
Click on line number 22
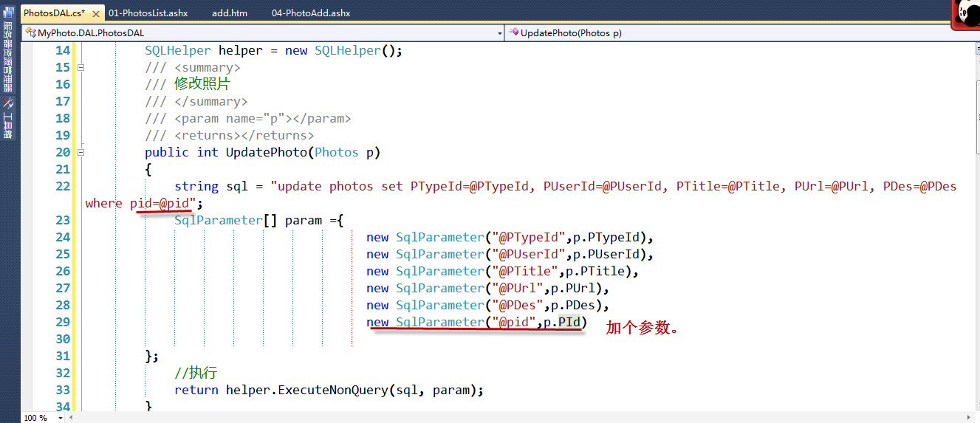point(63,186)
